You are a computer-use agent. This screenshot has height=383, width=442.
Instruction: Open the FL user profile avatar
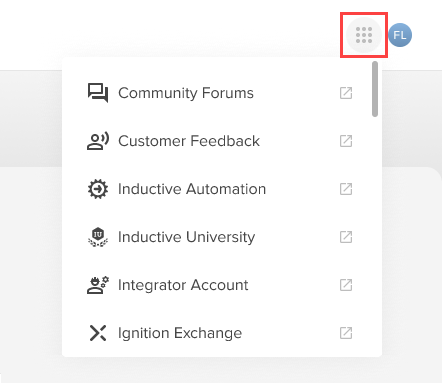tap(400, 35)
